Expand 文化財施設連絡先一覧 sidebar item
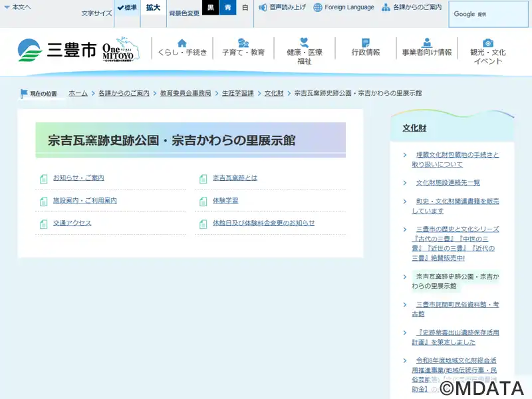 (448, 183)
